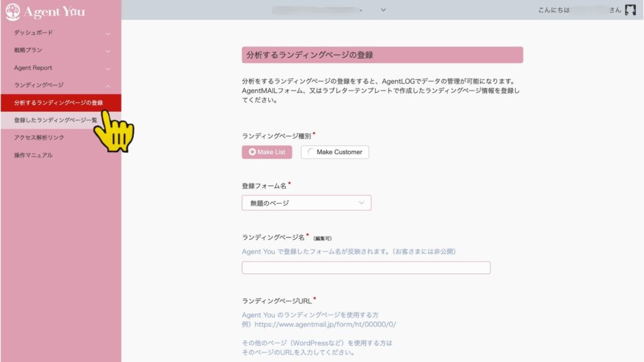The image size is (644, 362).
Task: Click the 戦略プラン menu label
Action: (28, 50)
